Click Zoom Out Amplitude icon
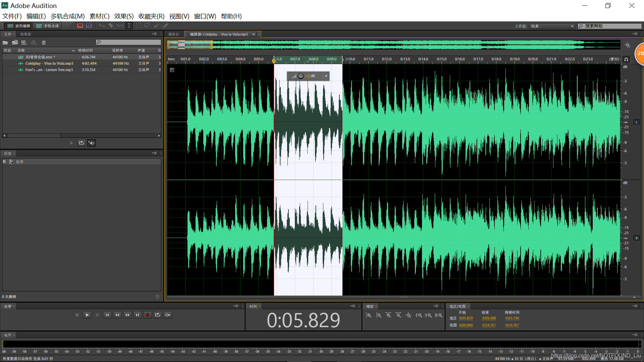 (378, 315)
